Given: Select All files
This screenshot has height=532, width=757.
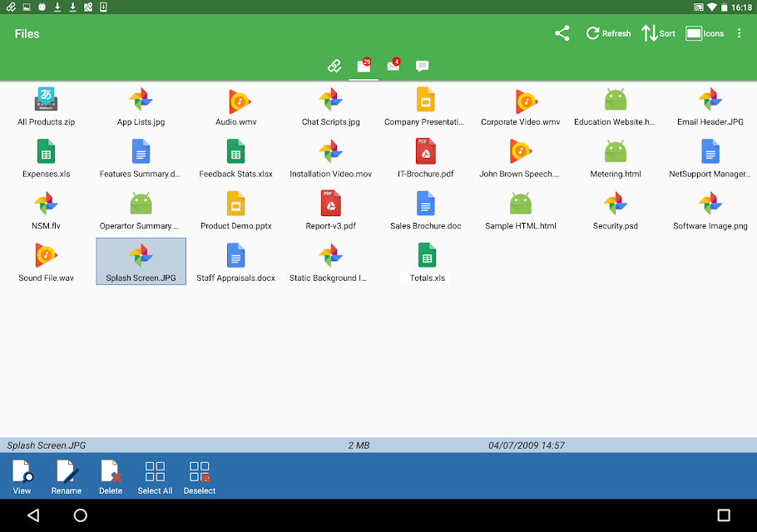Looking at the screenshot, I should (155, 476).
